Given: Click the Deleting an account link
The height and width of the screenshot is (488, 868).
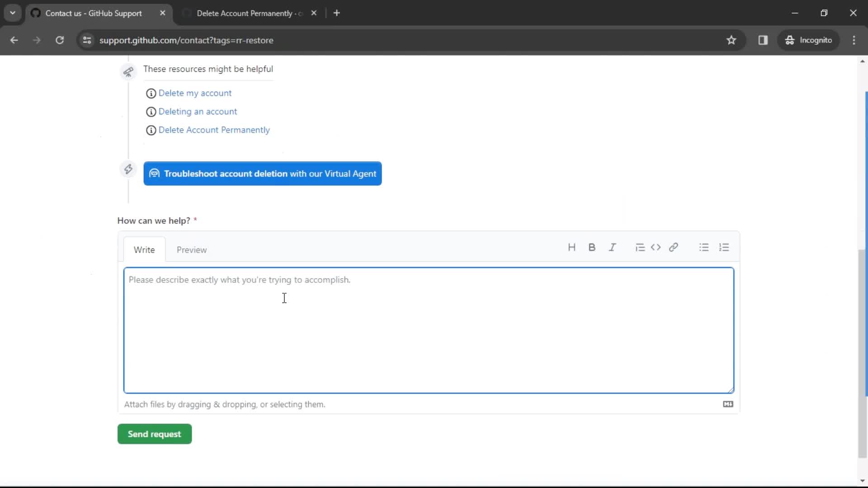Looking at the screenshot, I should coord(197,112).
